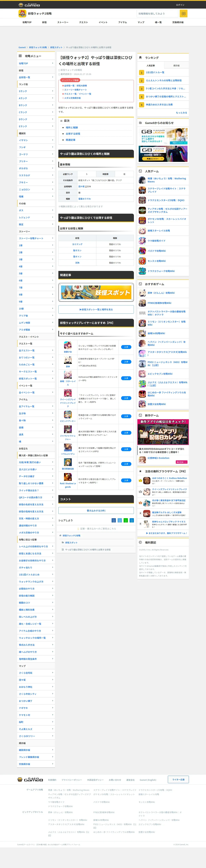Click the クイーンズブレイドリミットブレイク icon in PR list
This screenshot has width=206, height=868.
(68, 393)
